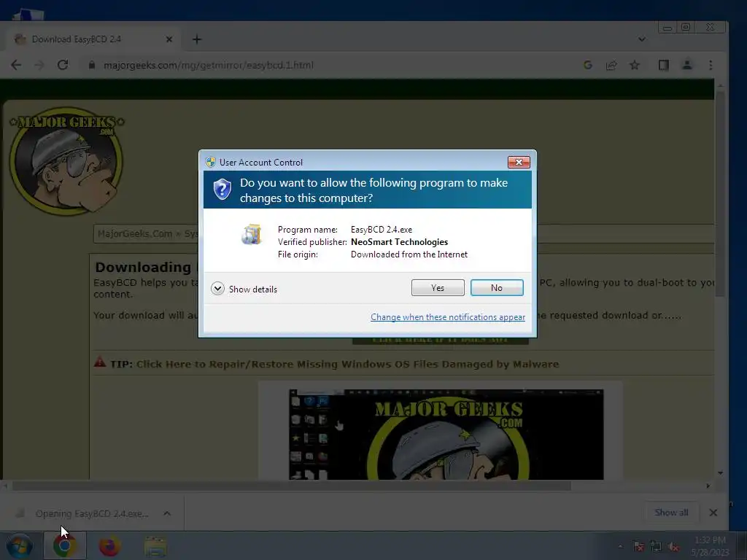Click Show all downloads
747x560 pixels.
671,513
